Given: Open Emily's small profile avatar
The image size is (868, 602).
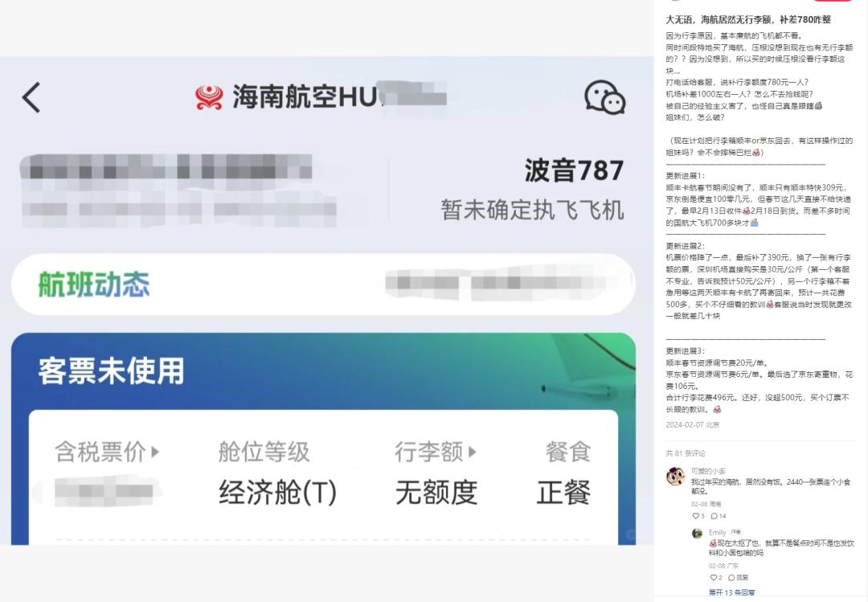Looking at the screenshot, I should tap(698, 534).
